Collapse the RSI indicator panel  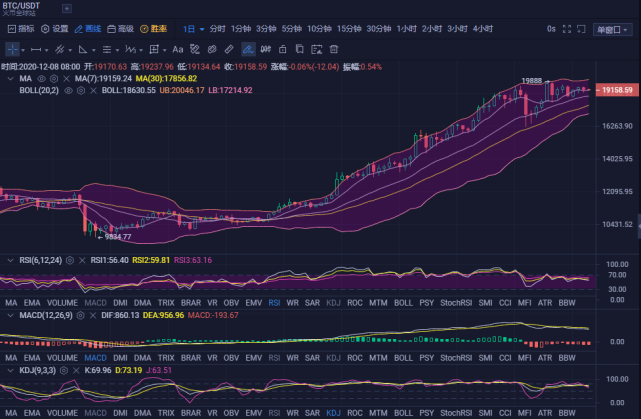click(x=10, y=260)
